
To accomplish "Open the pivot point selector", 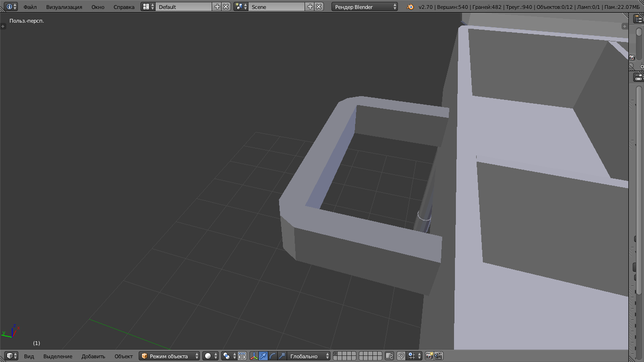I will 229,356.
